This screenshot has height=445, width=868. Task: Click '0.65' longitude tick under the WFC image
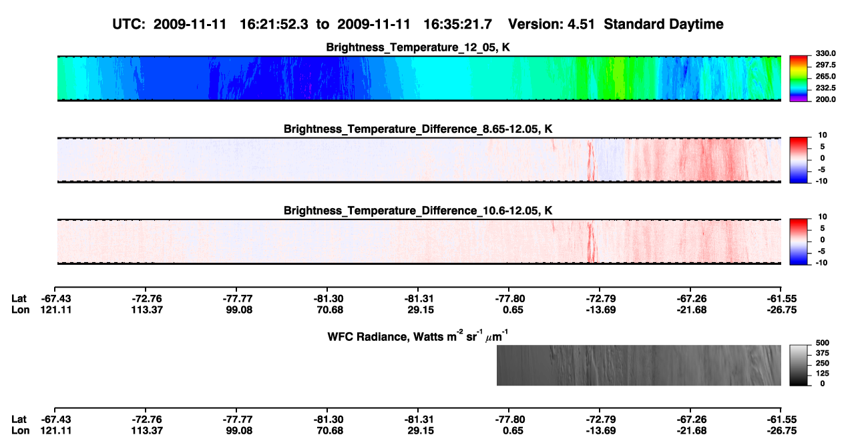click(509, 431)
